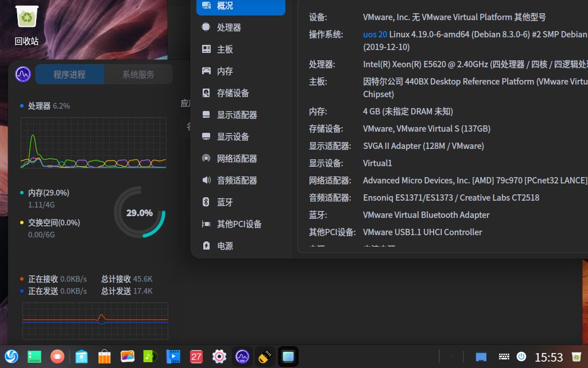Open the Calendar app showing 27

(196, 356)
